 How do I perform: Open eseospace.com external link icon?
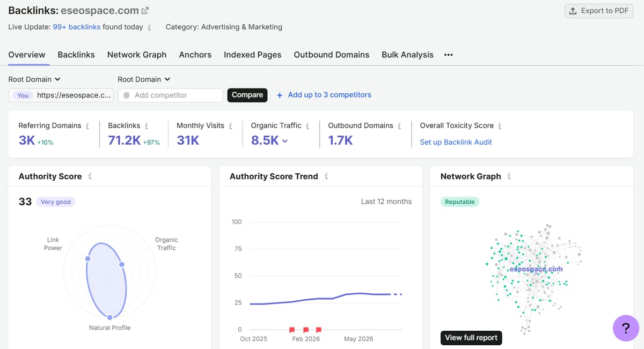(x=145, y=10)
